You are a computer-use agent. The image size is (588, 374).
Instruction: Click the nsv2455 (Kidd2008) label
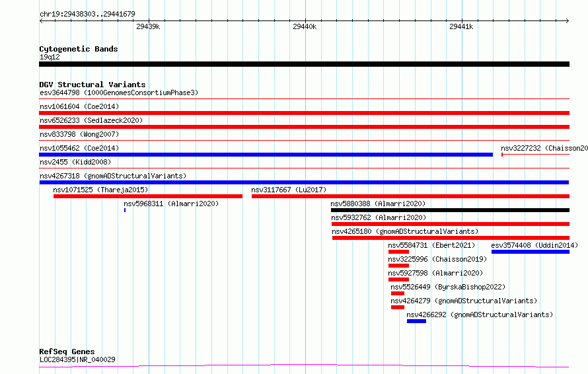coord(75,162)
